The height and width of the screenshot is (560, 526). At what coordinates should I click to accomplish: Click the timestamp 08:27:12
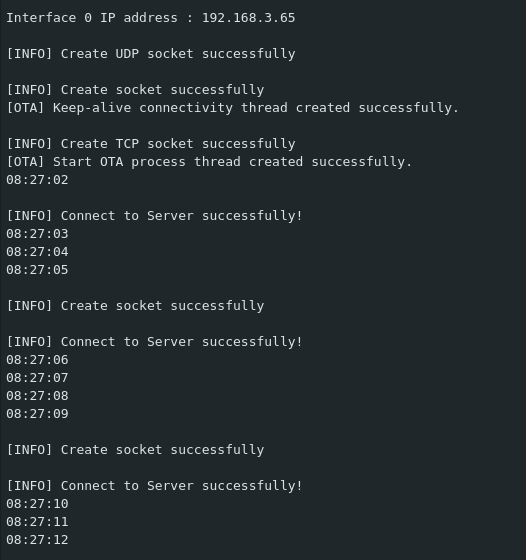pyautogui.click(x=37, y=540)
